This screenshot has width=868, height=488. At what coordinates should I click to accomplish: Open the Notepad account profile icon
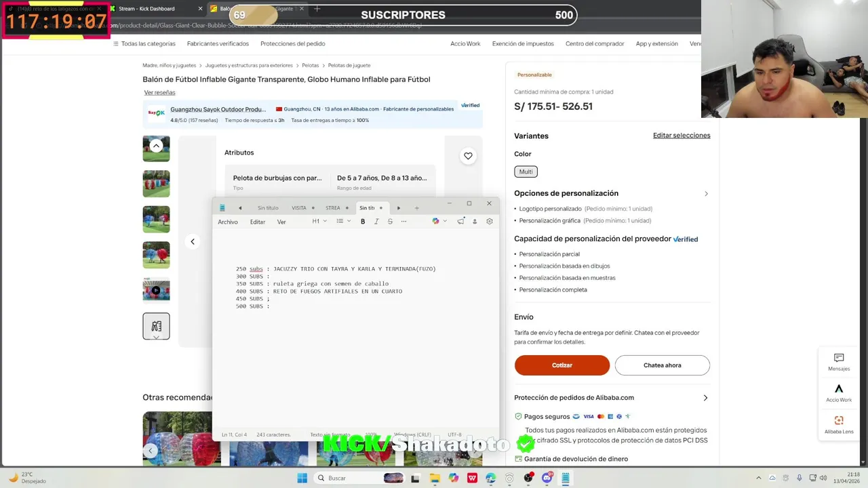tap(475, 222)
